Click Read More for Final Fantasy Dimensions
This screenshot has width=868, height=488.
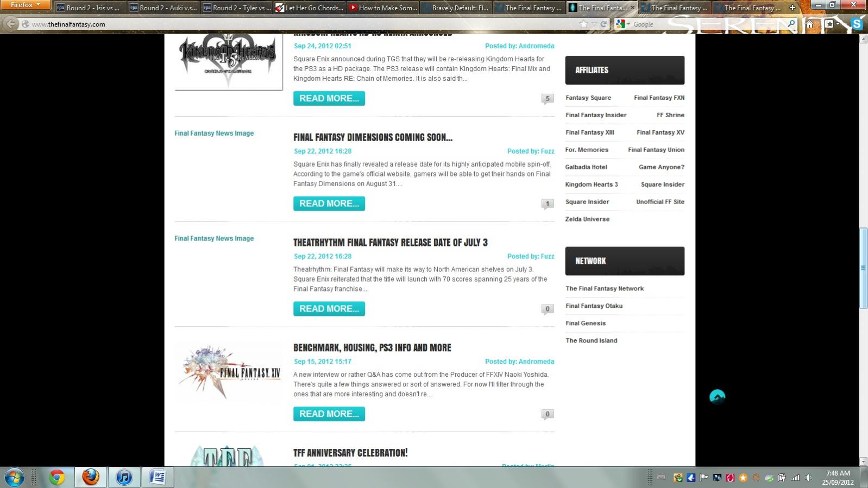pyautogui.click(x=329, y=204)
